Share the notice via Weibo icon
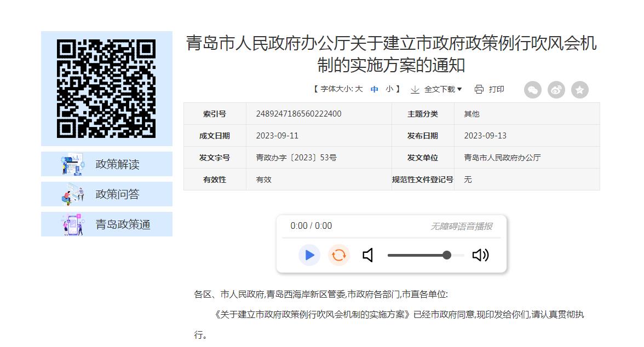The width and height of the screenshot is (644, 347). pyautogui.click(x=556, y=90)
